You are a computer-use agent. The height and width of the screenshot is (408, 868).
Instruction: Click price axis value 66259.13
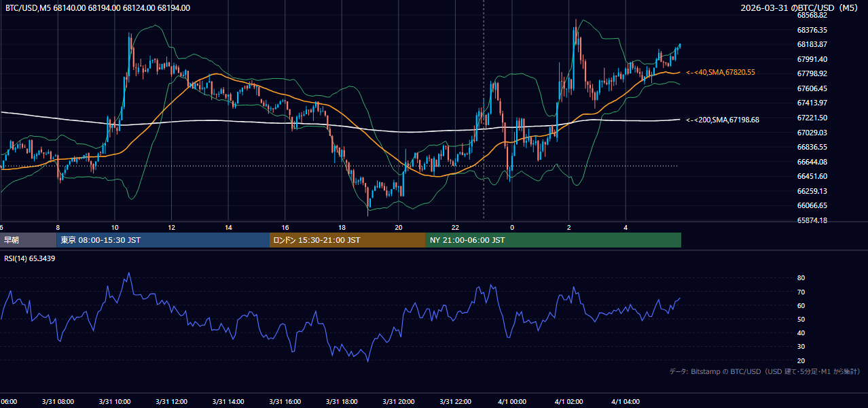(812, 191)
